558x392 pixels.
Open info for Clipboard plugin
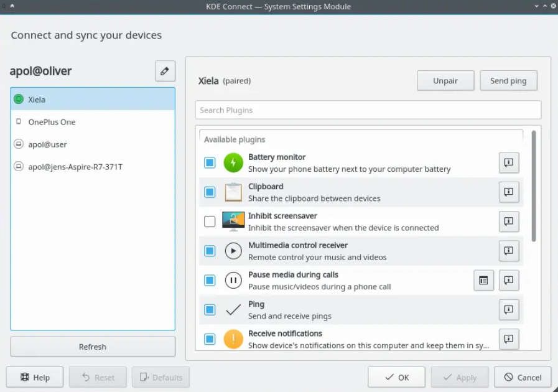508,192
